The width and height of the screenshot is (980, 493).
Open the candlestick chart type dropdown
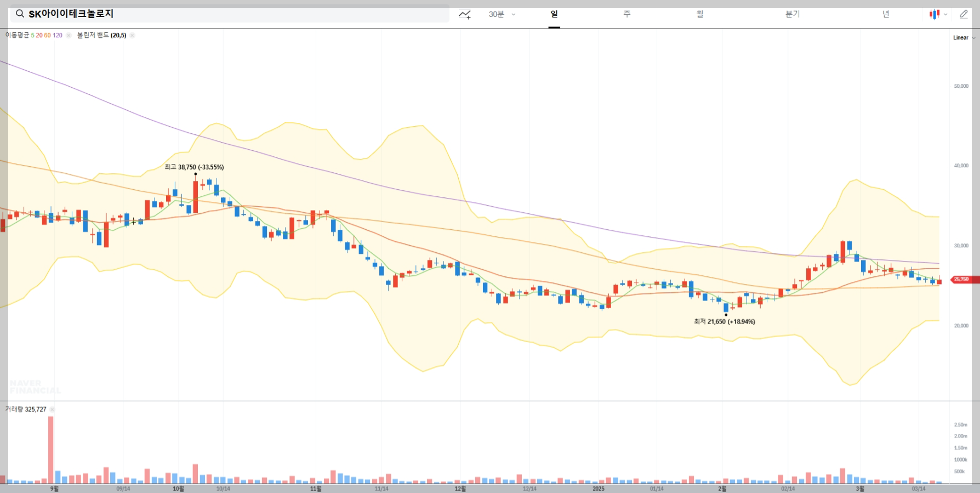pyautogui.click(x=938, y=14)
